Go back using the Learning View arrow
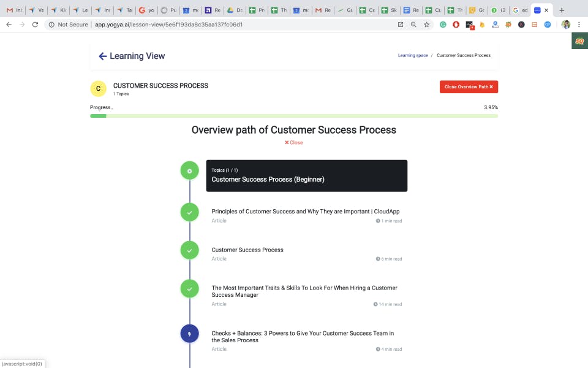 tap(102, 56)
